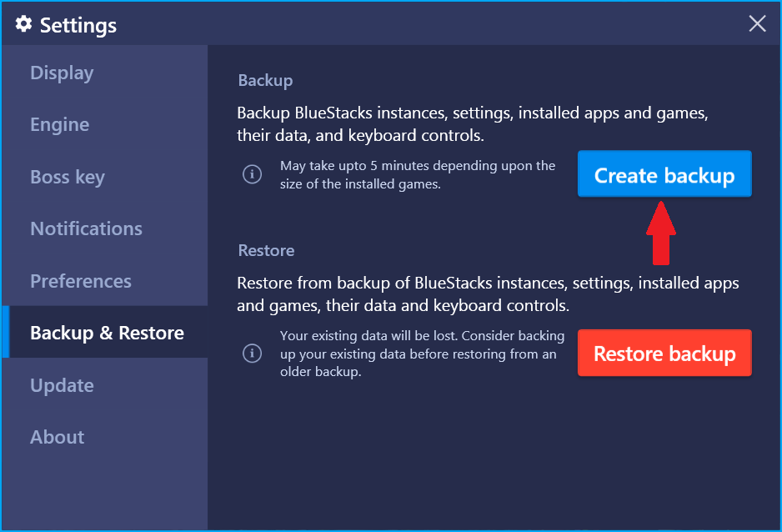Click the 'Your existing data will be lost' warning
Image resolution: width=782 pixels, height=532 pixels.
click(x=422, y=354)
